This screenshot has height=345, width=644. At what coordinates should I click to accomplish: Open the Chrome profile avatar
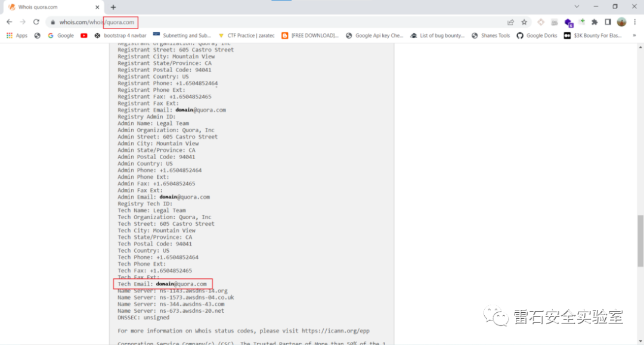point(621,22)
